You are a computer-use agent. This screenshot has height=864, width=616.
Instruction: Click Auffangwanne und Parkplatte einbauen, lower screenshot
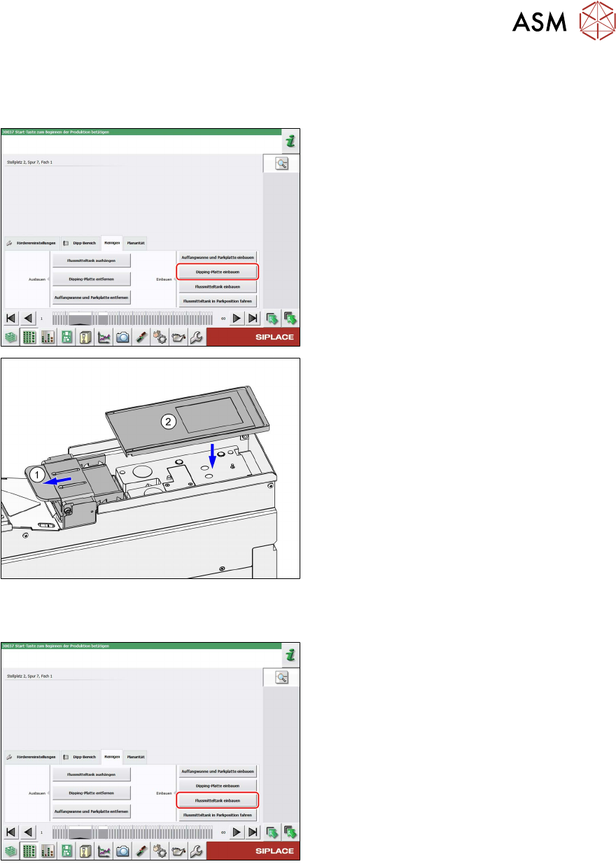[x=217, y=772]
